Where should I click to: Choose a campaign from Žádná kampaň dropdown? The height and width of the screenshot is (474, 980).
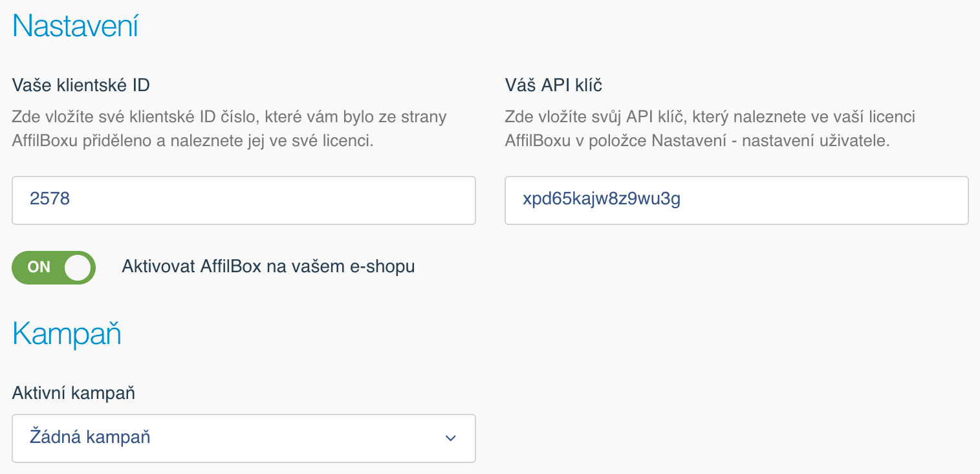(x=243, y=438)
